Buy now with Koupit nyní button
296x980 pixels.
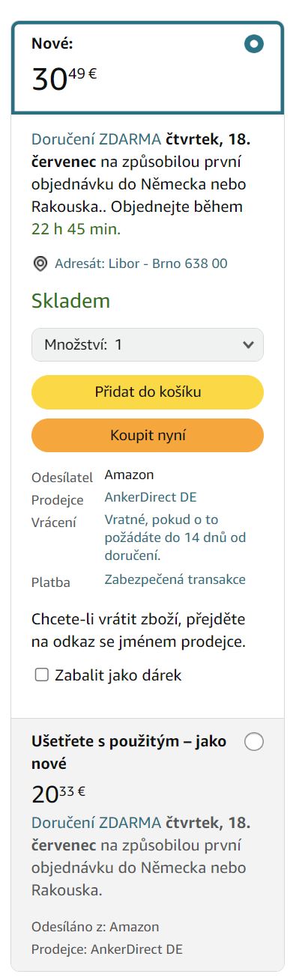tap(148, 436)
